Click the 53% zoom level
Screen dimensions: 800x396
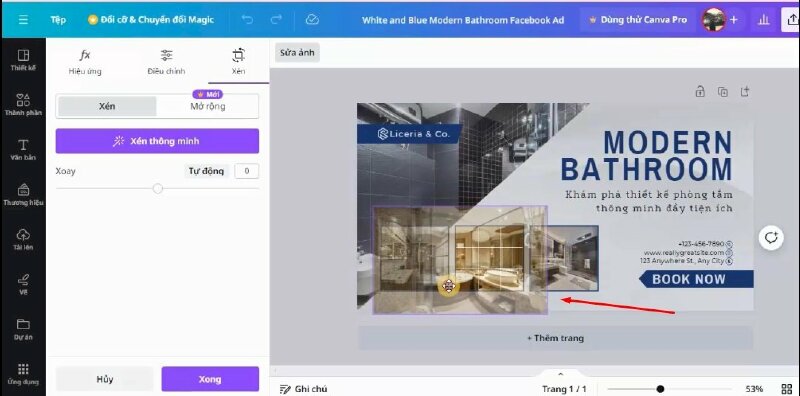pyautogui.click(x=754, y=389)
